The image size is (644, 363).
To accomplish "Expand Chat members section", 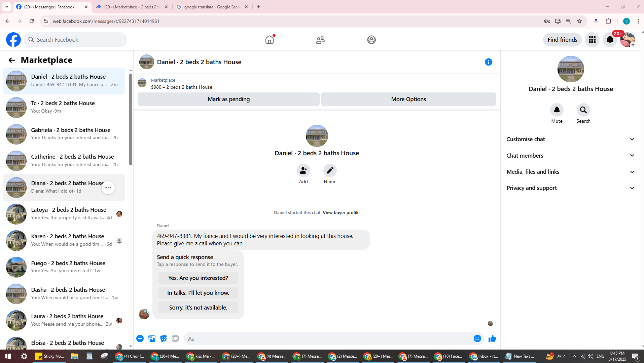I will click(571, 156).
